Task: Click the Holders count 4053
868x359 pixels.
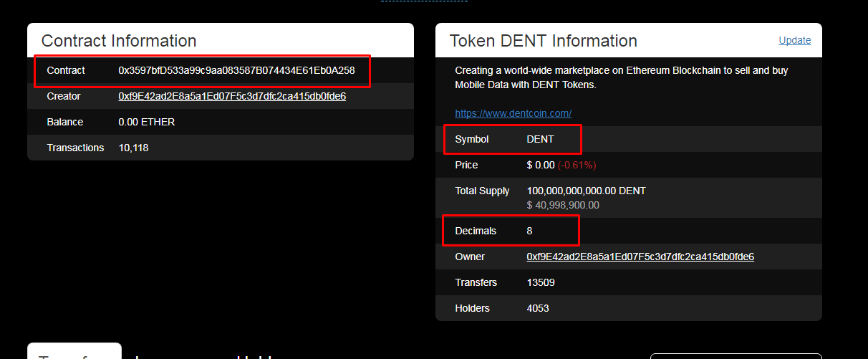Action: 538,308
